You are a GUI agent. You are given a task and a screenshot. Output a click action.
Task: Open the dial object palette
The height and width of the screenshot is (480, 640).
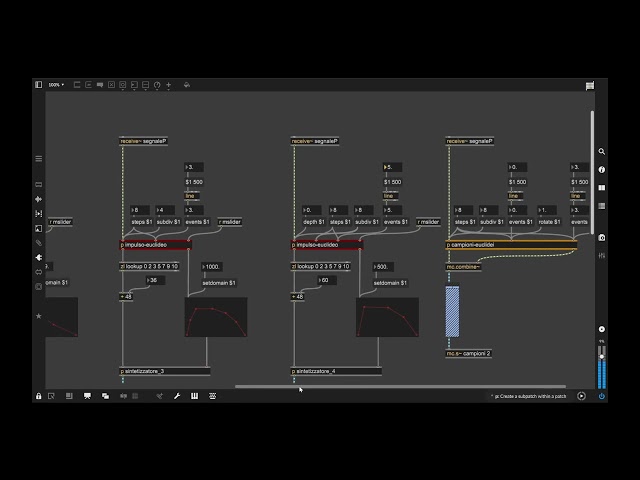(157, 85)
